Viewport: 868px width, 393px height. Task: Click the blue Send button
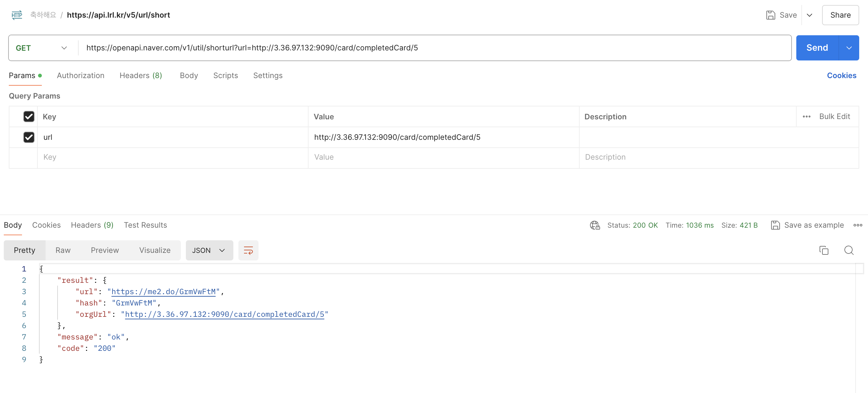click(x=817, y=48)
